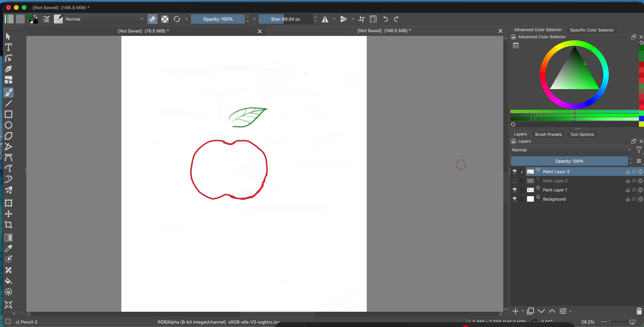This screenshot has width=644, height=327.
Task: Adjust the brush Size slider
Action: click(x=285, y=19)
